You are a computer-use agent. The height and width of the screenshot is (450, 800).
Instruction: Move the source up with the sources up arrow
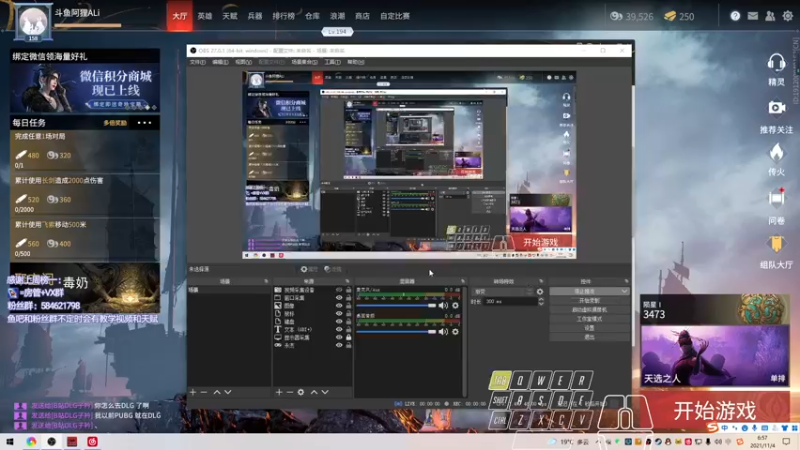pyautogui.click(x=314, y=392)
